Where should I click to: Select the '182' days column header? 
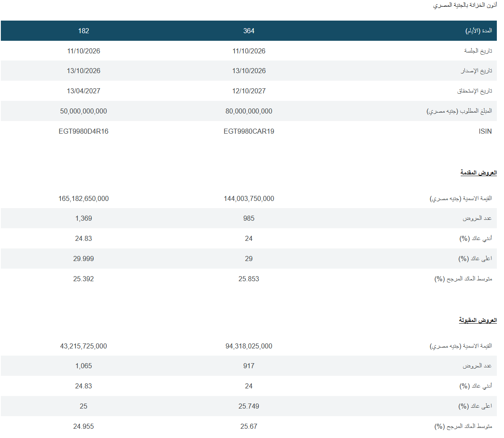pyautogui.click(x=84, y=31)
